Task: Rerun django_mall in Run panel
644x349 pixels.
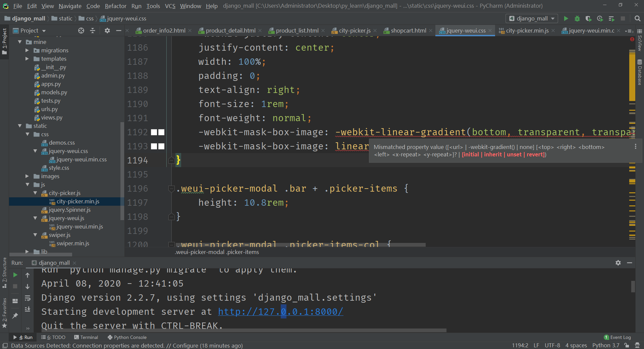Action: [x=15, y=275]
